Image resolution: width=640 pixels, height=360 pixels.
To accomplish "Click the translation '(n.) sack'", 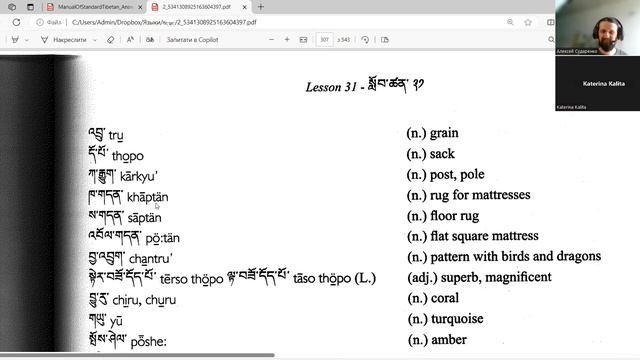I will tap(430, 154).
